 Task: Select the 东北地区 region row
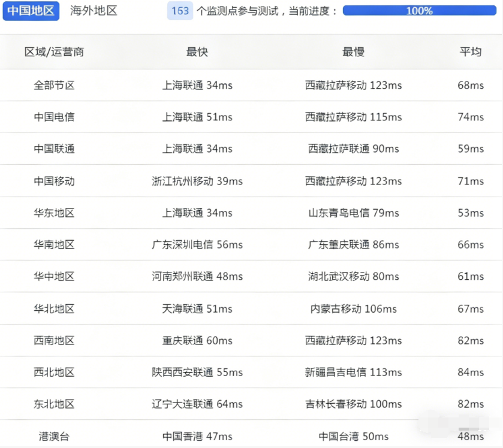[54, 404]
